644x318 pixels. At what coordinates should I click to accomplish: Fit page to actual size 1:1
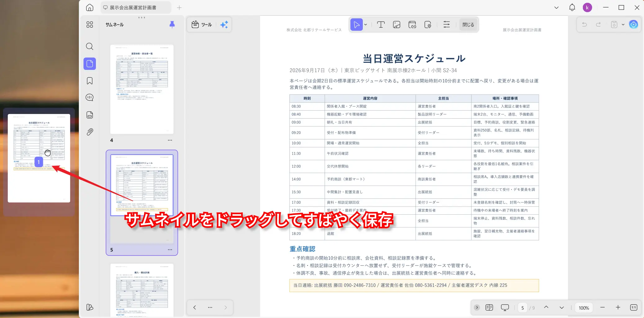pos(634,307)
